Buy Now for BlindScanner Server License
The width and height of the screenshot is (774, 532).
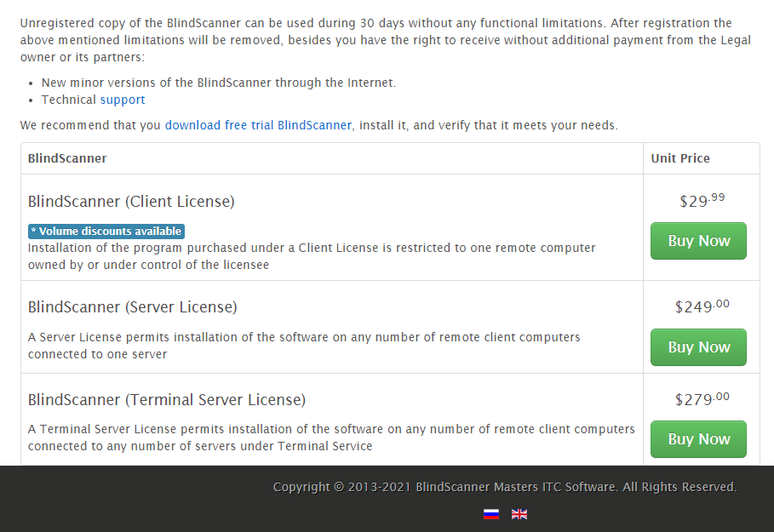[x=698, y=347]
